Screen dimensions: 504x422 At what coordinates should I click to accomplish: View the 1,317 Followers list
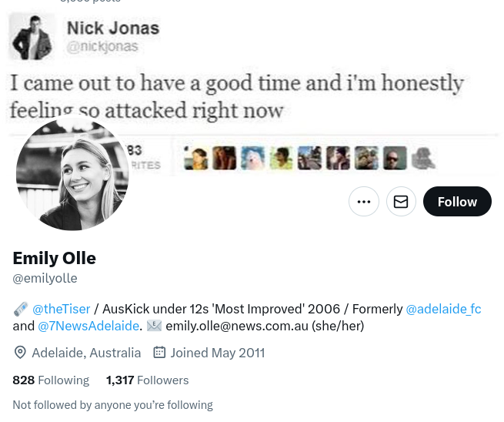[x=147, y=380]
